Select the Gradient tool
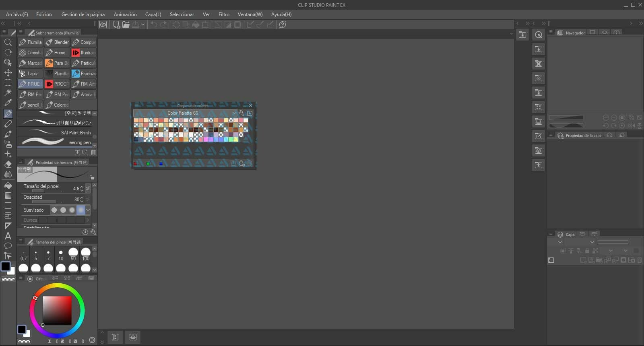The height and width of the screenshot is (346, 644). coord(8,196)
